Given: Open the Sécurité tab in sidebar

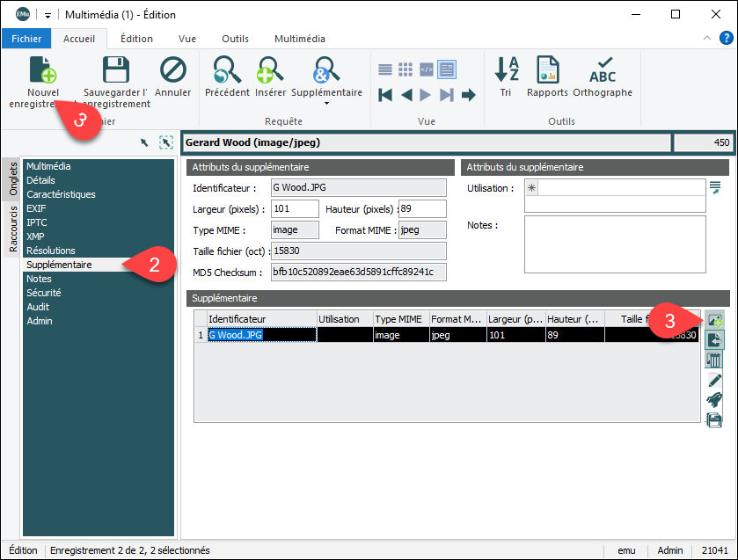Looking at the screenshot, I should pos(44,293).
